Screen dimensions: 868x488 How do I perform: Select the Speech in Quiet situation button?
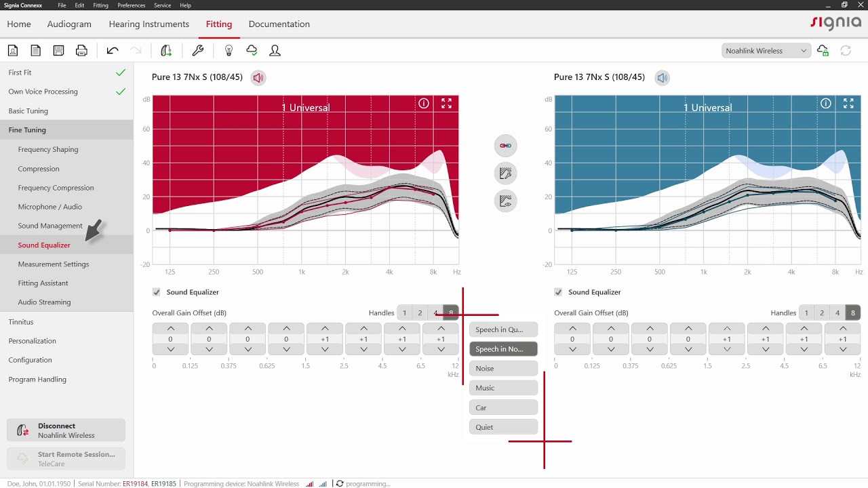click(503, 329)
